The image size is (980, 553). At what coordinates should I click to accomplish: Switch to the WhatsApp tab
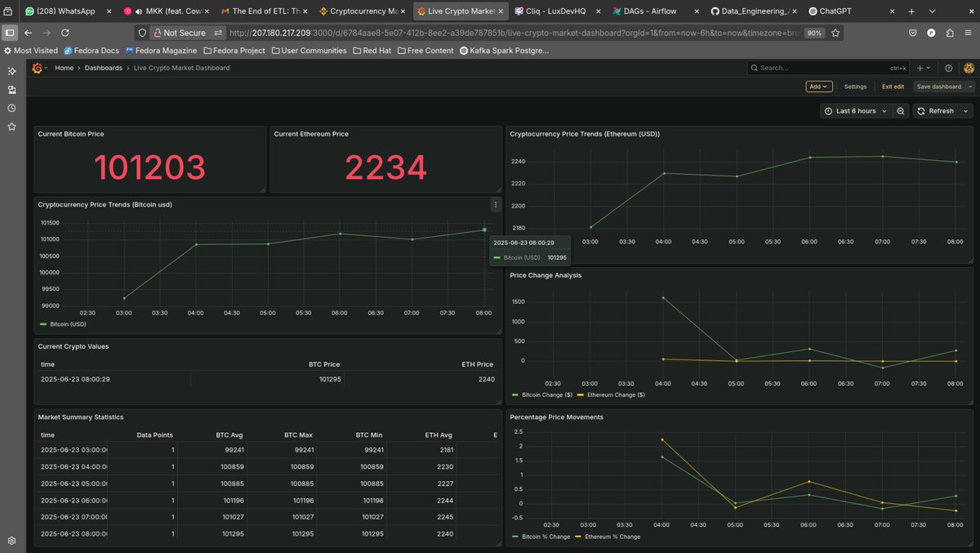(65, 11)
